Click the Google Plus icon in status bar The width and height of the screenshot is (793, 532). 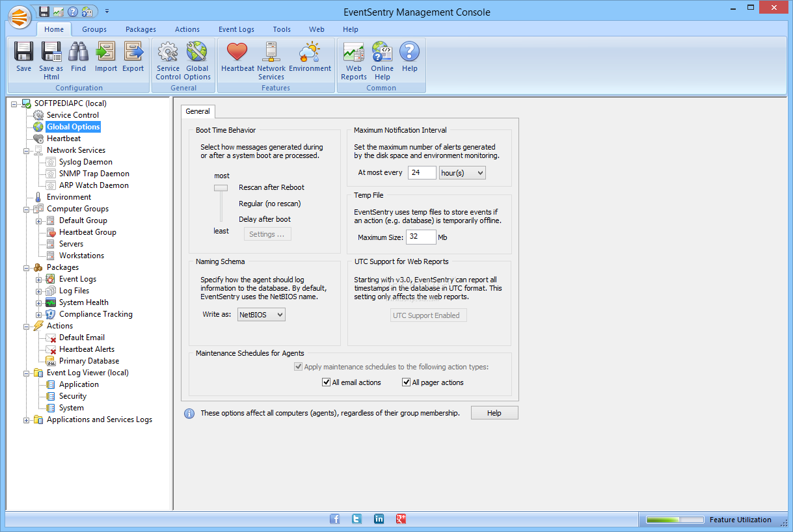[401, 519]
